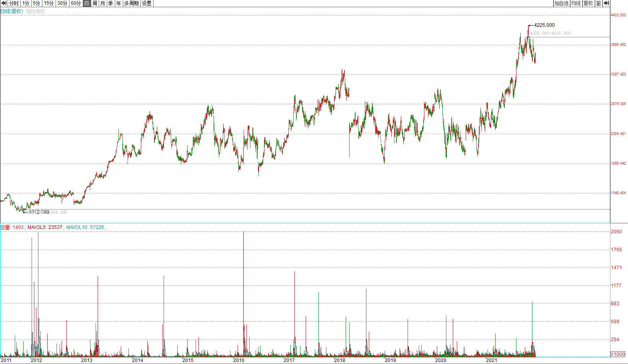
Task: Select the 日 daily period tab
Action: coord(87,3)
